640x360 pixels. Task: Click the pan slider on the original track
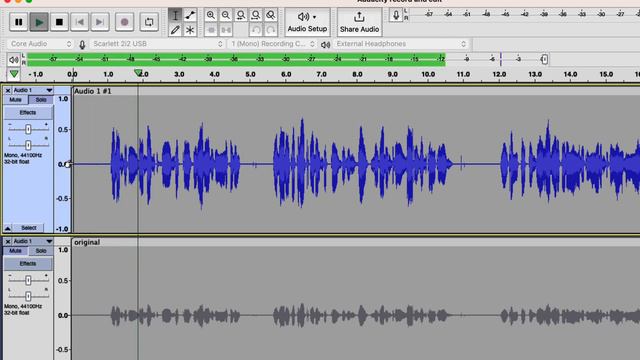[x=28, y=296]
